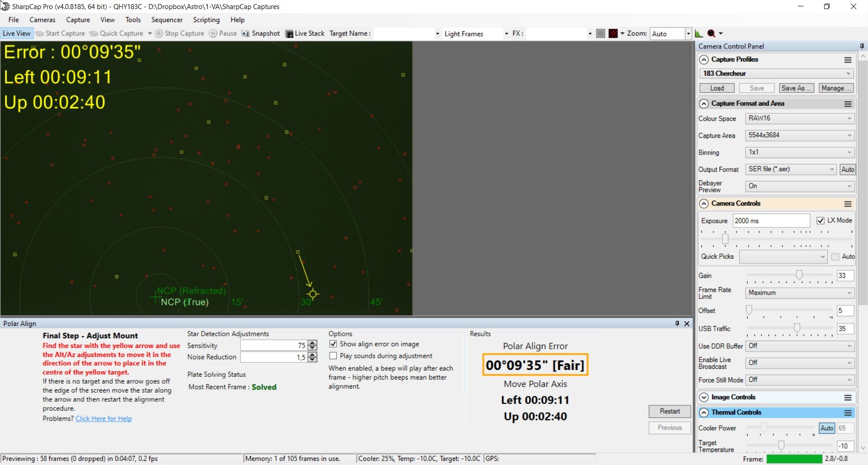Collapse the Capture Profiles section
This screenshot has width=868, height=465.
tap(703, 60)
